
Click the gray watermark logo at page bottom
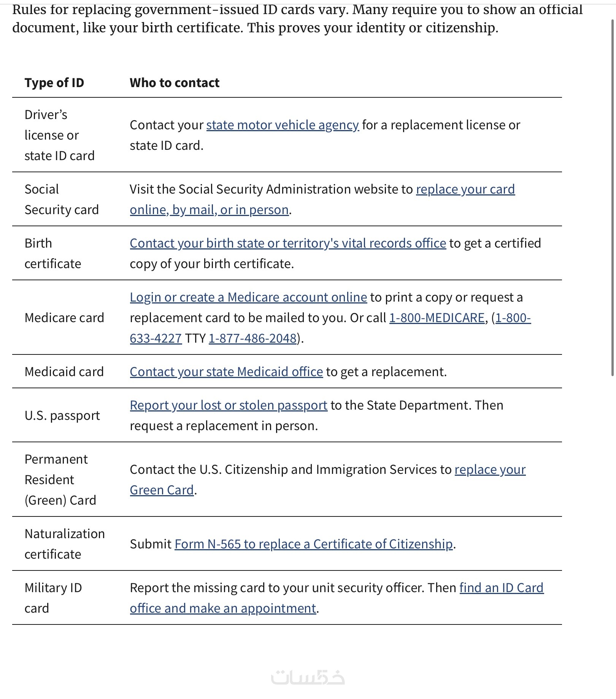[308, 677]
